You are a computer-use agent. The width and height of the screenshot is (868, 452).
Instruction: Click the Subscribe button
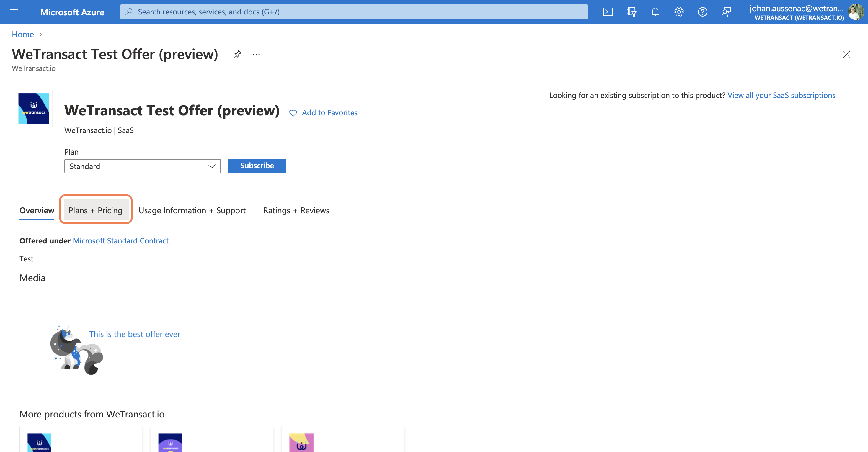257,166
